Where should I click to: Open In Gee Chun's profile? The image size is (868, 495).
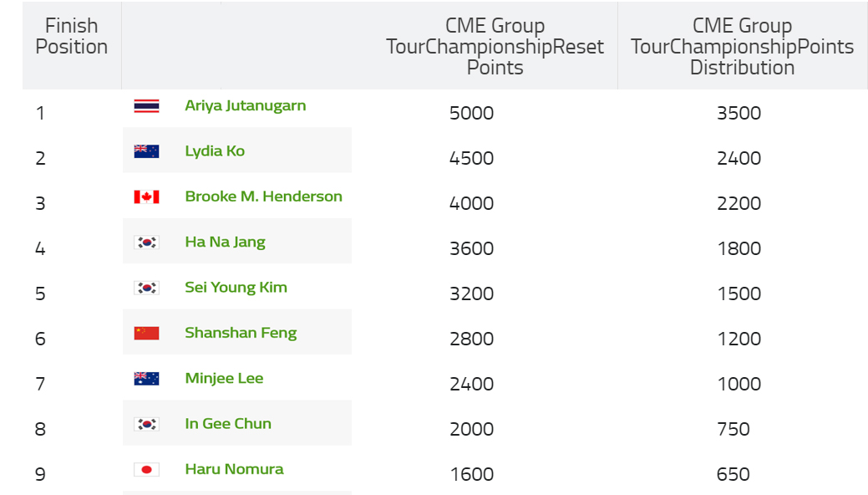pos(228,424)
